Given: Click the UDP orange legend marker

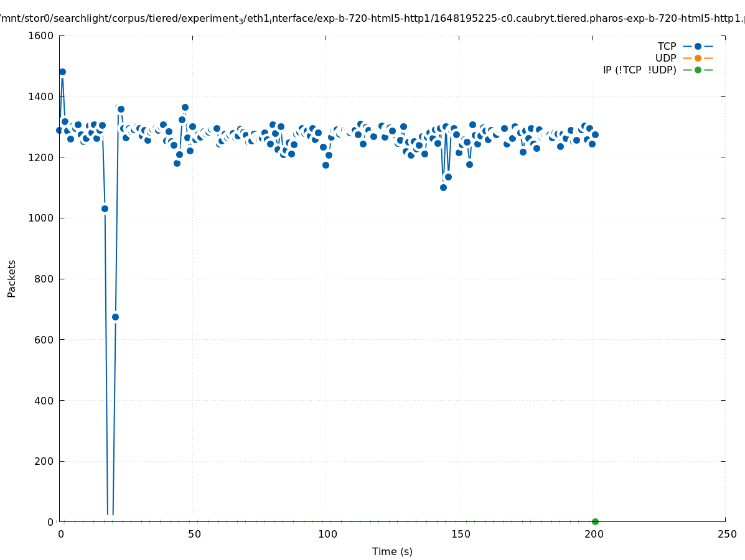Looking at the screenshot, I should point(698,58).
